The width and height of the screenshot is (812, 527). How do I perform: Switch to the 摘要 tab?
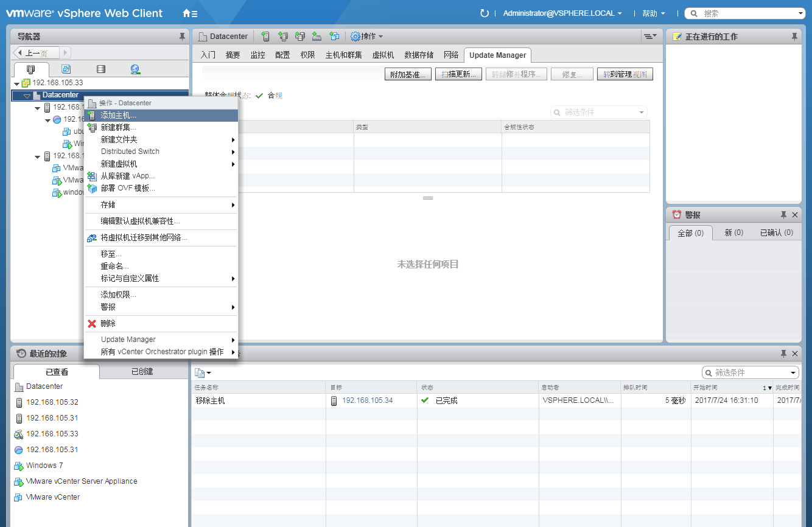(233, 55)
